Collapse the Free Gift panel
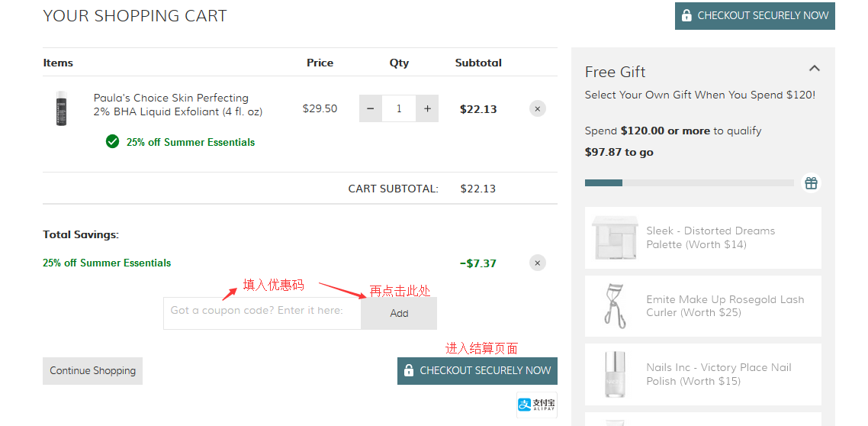Viewport: 868px width, 426px height. (814, 69)
